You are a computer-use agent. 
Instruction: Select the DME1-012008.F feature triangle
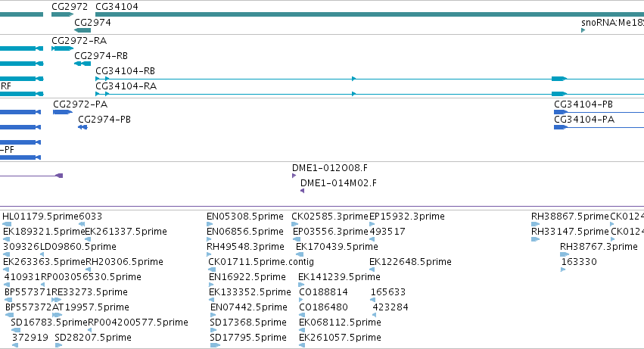pyautogui.click(x=294, y=176)
